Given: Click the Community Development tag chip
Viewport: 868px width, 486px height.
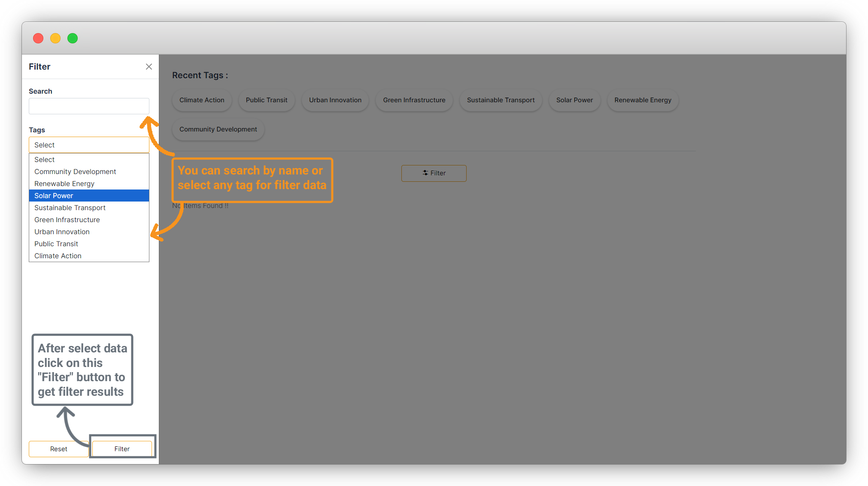Looking at the screenshot, I should [218, 129].
